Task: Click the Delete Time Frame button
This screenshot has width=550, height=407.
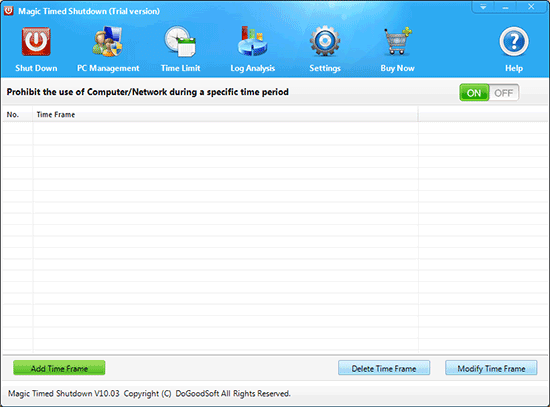Action: [384, 368]
